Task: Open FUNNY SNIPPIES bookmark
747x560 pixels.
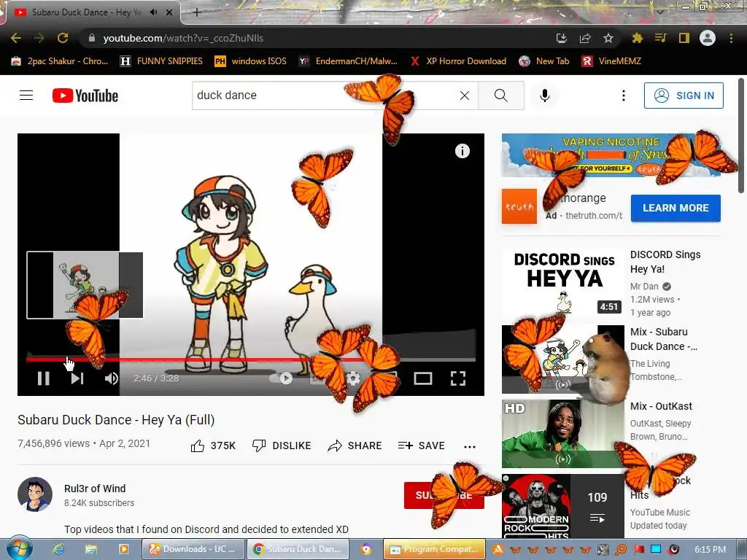Action: click(x=161, y=61)
